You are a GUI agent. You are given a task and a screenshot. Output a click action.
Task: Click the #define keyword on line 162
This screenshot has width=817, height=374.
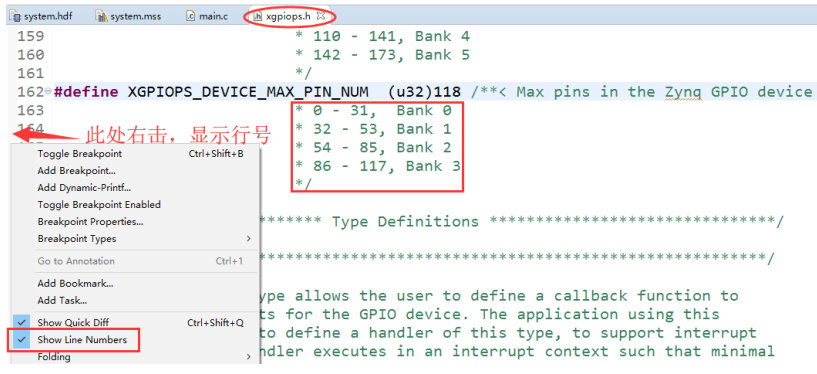(x=86, y=92)
